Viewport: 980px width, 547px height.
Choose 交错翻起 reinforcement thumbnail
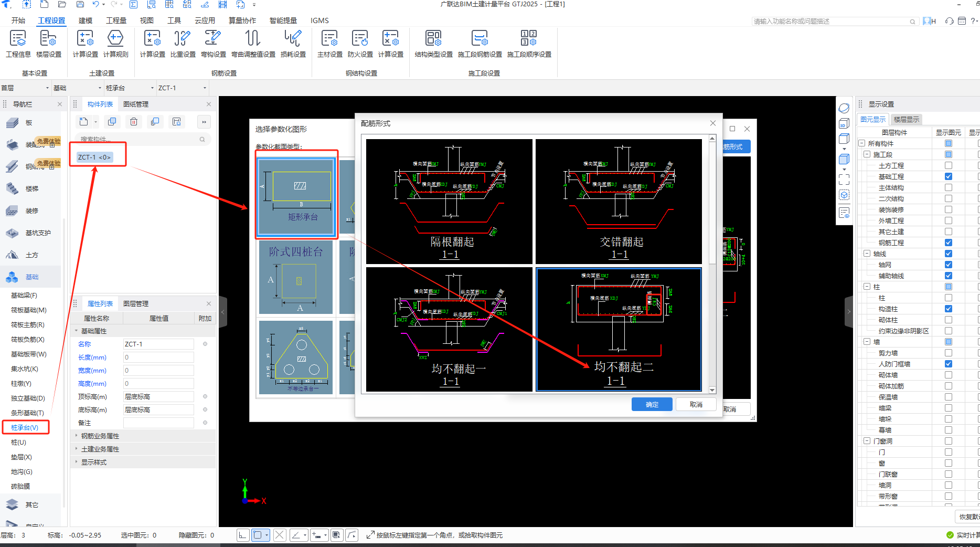click(x=619, y=201)
